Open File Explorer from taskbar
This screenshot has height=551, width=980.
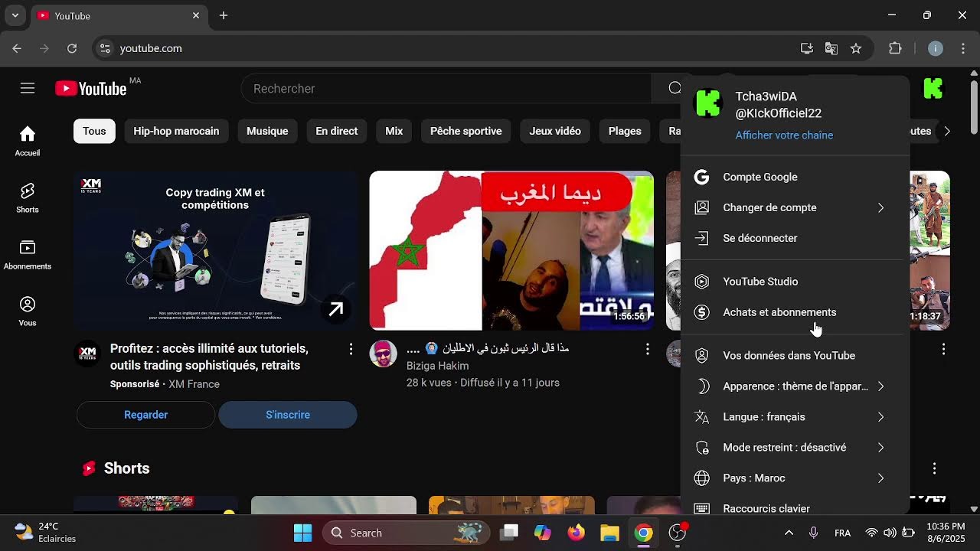click(x=609, y=533)
